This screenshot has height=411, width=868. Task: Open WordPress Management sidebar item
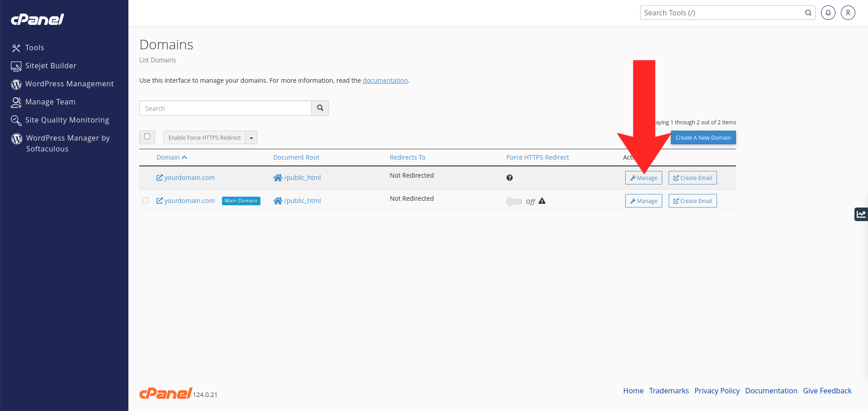coord(69,84)
